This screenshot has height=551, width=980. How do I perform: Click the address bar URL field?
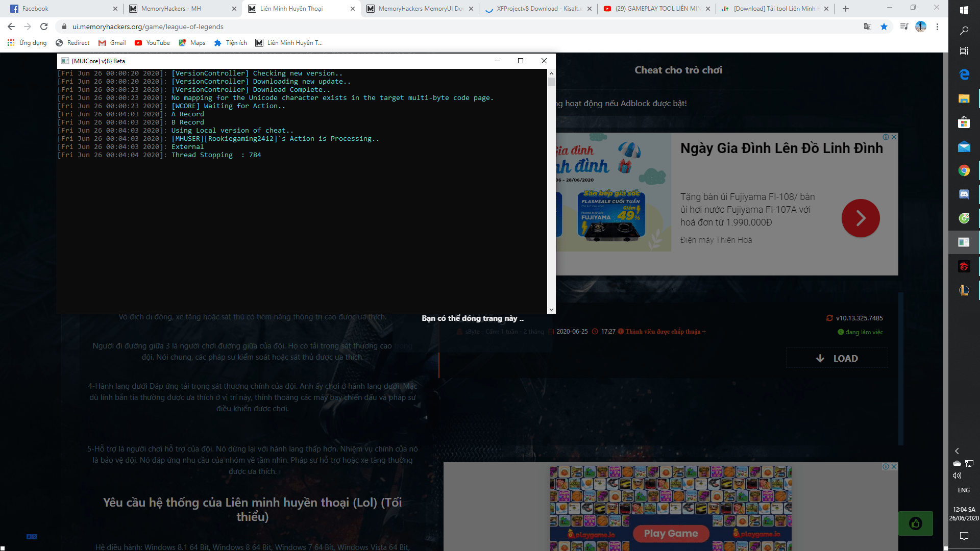click(459, 27)
